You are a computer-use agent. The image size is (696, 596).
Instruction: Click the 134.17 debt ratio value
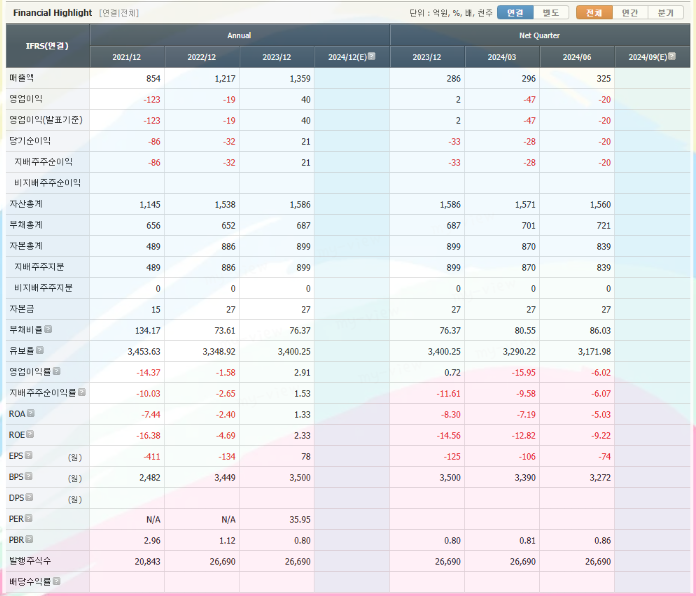(x=148, y=330)
